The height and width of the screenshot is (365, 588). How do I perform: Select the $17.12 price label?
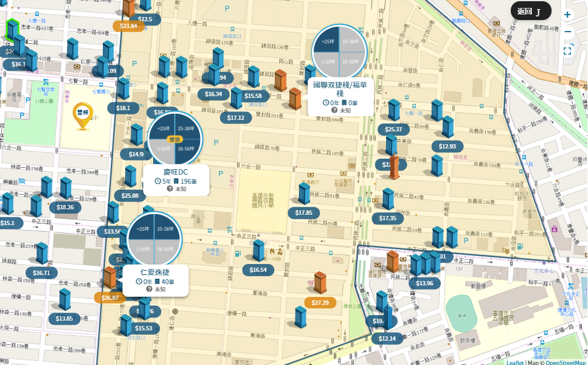tap(235, 118)
